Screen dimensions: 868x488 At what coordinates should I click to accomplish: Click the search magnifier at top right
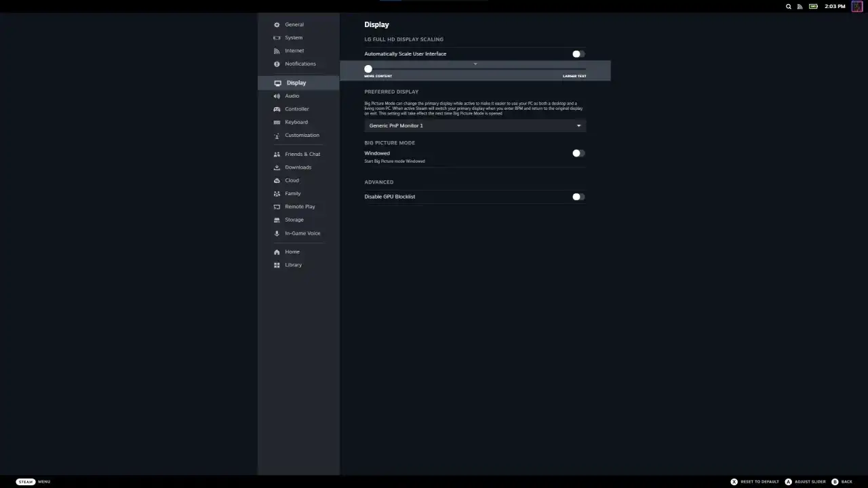pos(788,6)
